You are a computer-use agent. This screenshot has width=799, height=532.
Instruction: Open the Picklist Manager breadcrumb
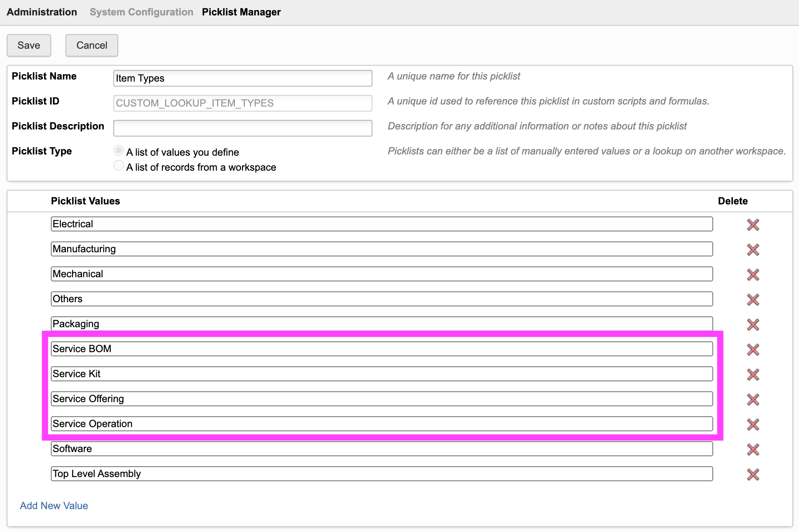click(241, 12)
